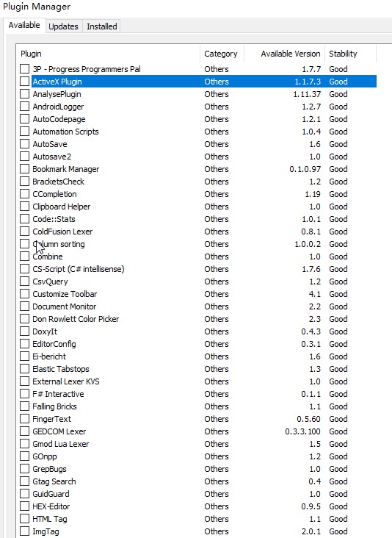Viewport: 392px width, 538px height.
Task: Check the Column sorting checkbox
Action: click(24, 244)
